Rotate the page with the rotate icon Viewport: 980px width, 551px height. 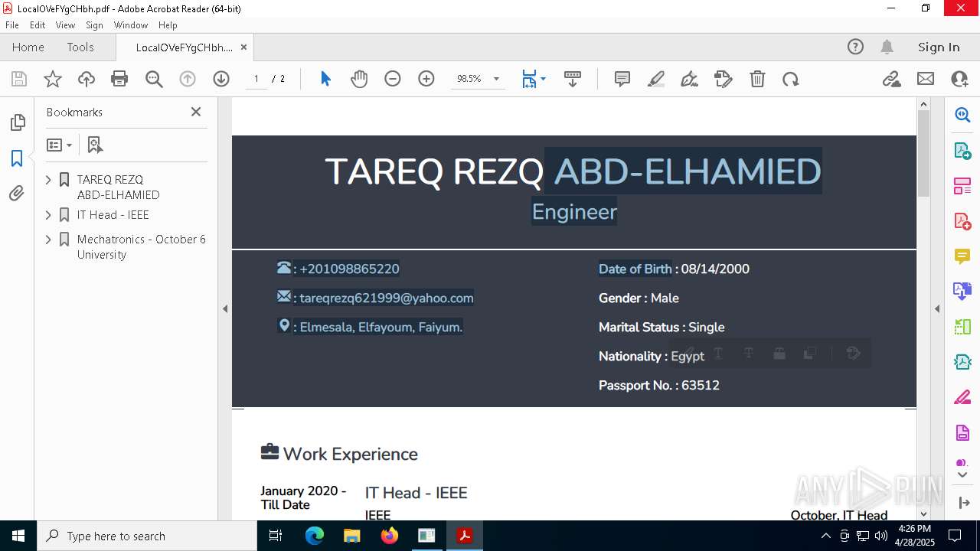tap(791, 79)
